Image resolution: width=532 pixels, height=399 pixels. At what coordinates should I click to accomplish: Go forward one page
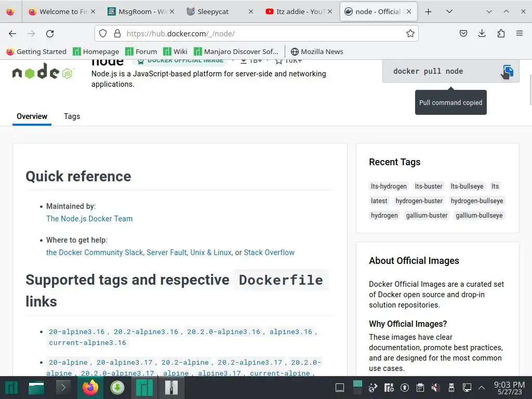point(31,34)
